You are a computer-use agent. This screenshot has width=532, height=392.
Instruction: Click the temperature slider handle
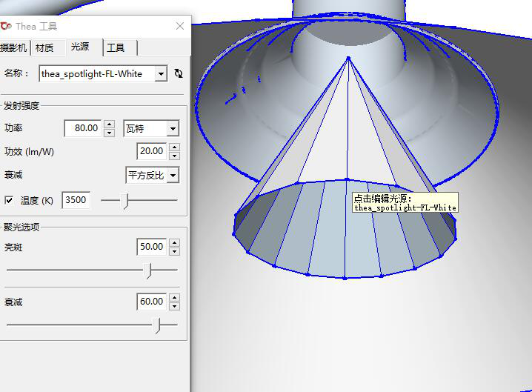coord(126,201)
